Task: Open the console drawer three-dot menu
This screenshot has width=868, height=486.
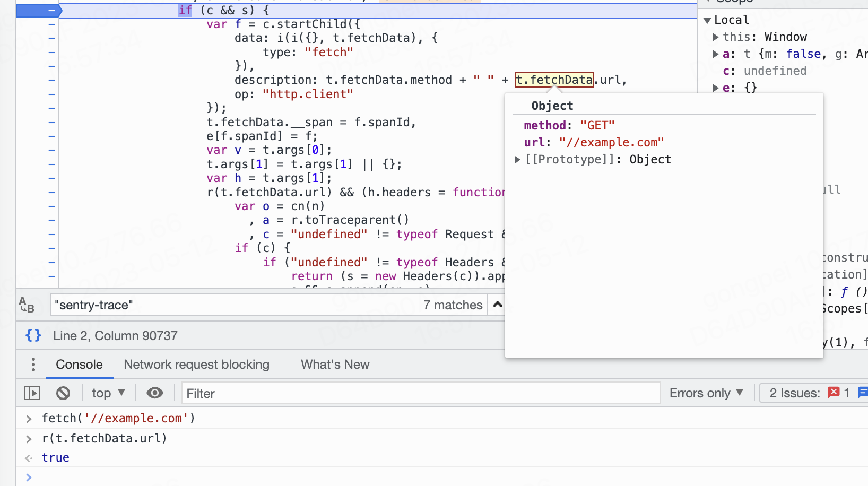Action: point(33,364)
